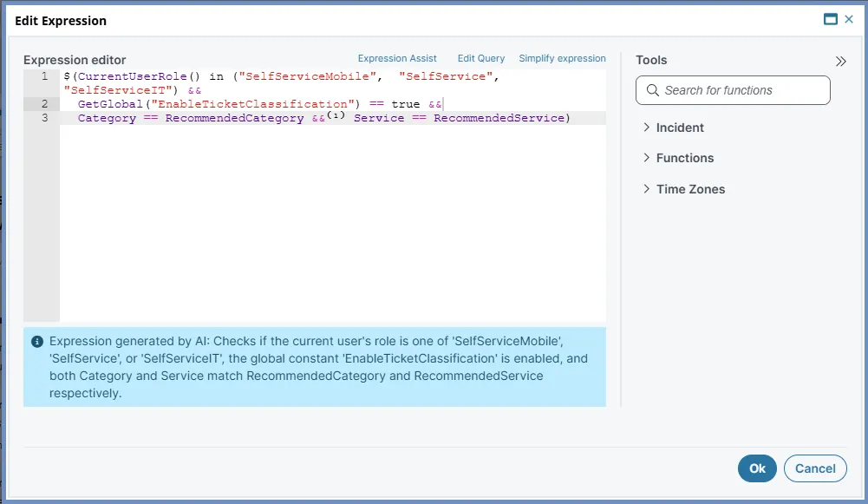Screen dimensions: 868x504
Task: Confirm with the Ok button
Action: pos(757,468)
